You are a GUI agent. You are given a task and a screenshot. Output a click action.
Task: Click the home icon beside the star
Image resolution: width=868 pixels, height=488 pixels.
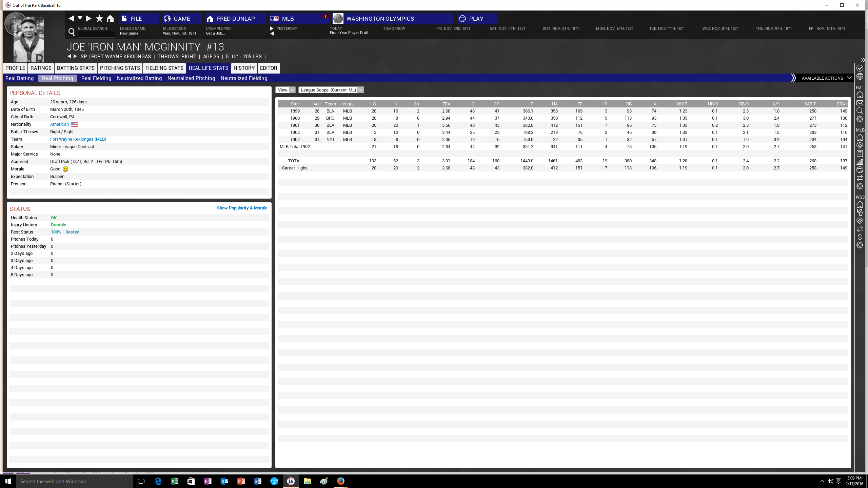pos(110,19)
